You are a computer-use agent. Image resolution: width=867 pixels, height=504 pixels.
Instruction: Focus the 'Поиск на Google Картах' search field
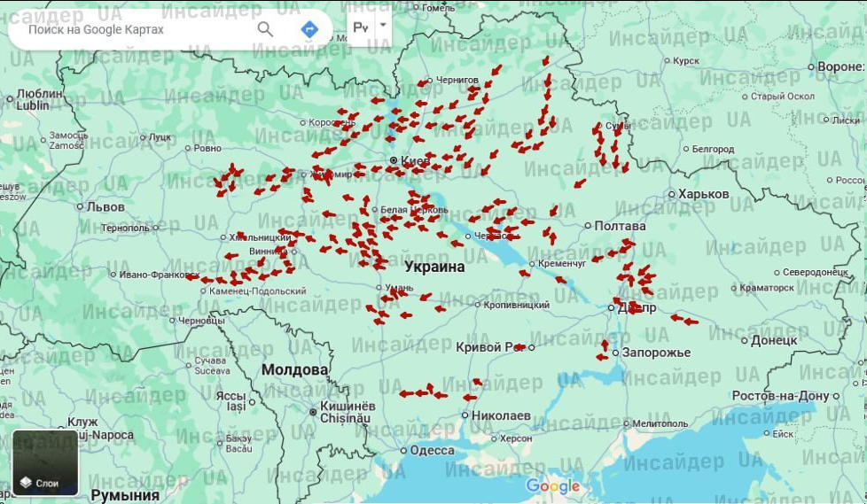[96, 29]
